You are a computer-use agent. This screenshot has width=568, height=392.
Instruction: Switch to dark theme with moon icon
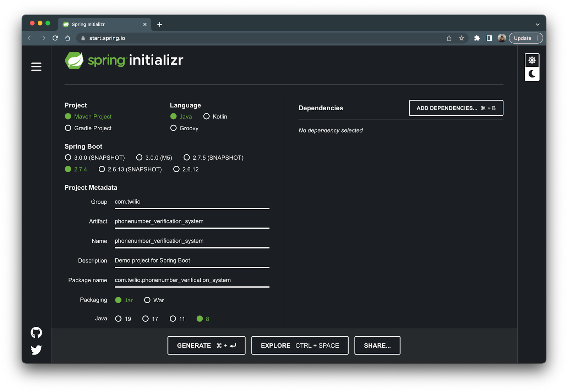click(532, 74)
